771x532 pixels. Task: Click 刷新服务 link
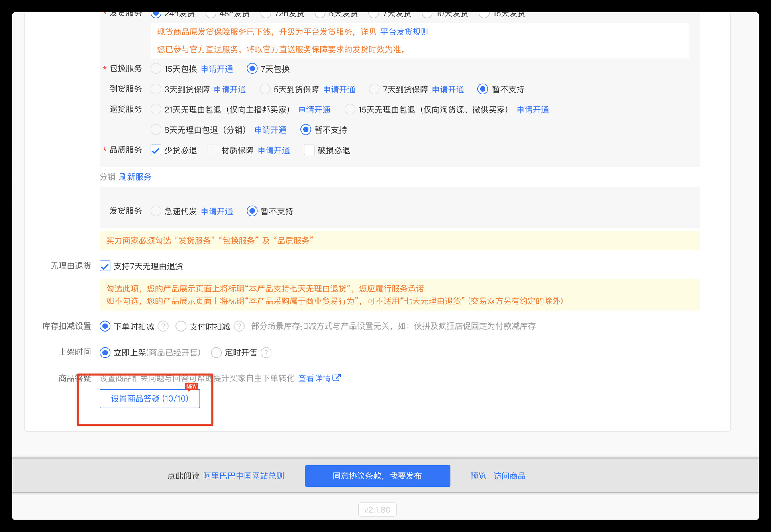point(135,177)
